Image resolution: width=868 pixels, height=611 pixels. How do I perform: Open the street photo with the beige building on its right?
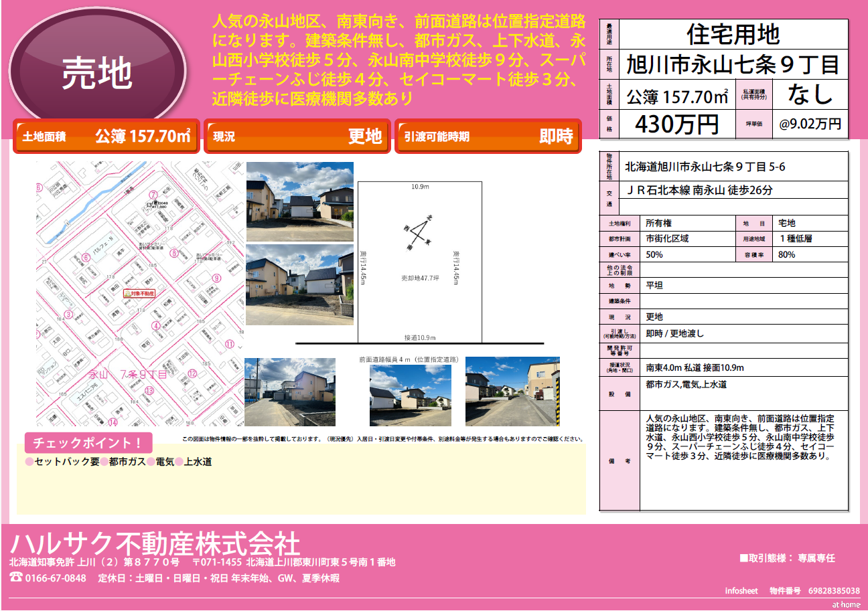pos(512,391)
